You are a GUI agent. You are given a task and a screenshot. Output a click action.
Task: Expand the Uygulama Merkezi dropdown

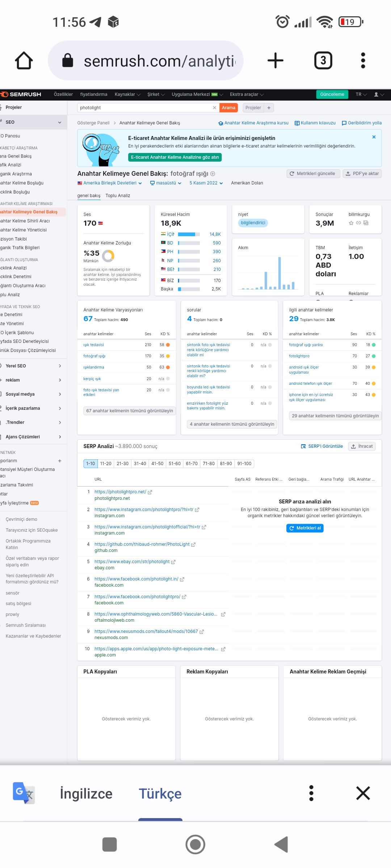coord(197,94)
